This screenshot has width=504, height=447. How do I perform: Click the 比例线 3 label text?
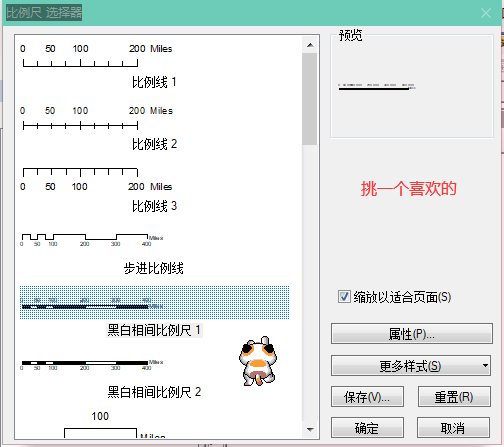point(154,206)
